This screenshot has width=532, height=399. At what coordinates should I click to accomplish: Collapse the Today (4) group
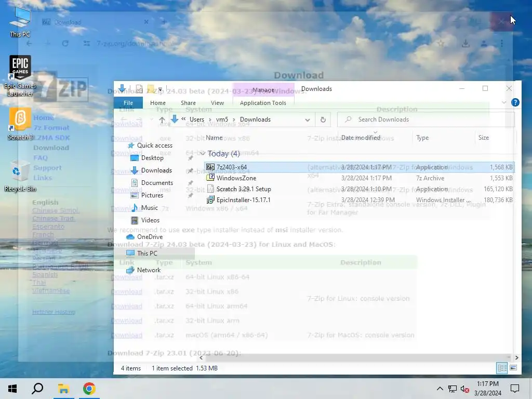[x=203, y=154]
